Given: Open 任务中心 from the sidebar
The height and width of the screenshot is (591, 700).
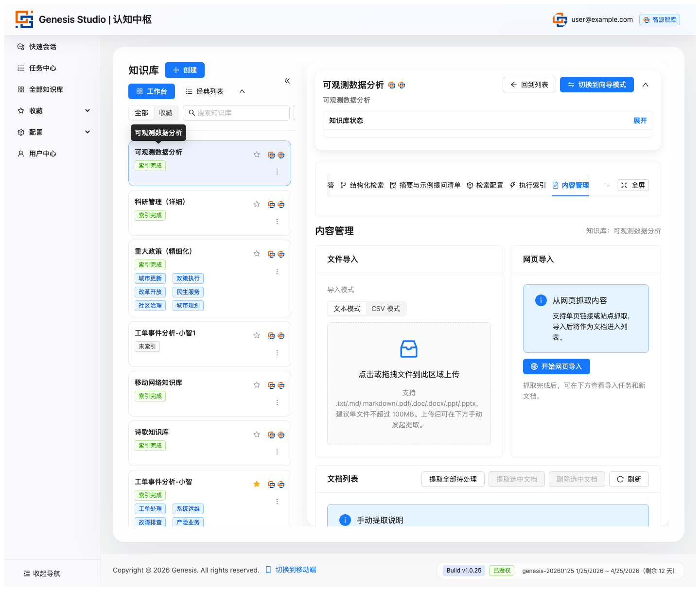Looking at the screenshot, I should (x=42, y=68).
